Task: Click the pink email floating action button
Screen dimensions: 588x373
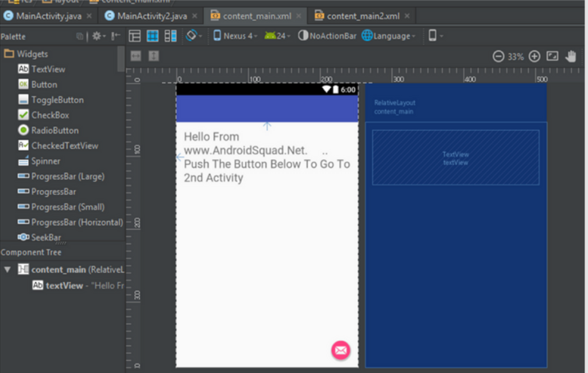Action: 341,350
